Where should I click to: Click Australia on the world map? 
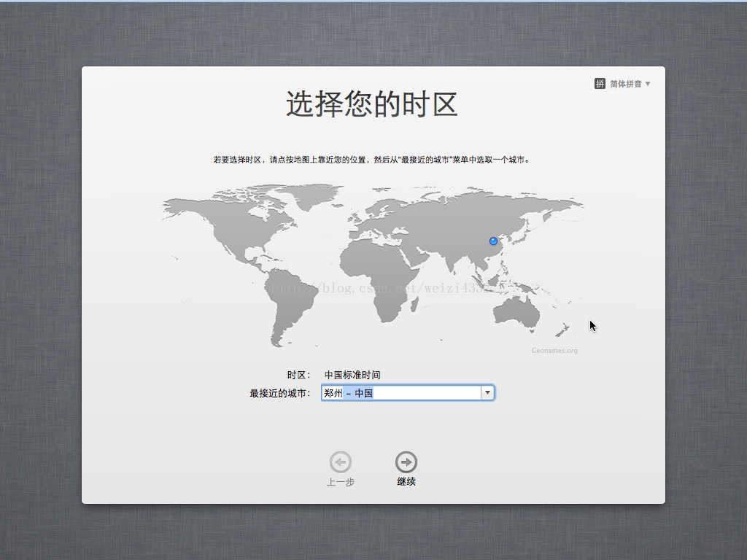click(x=516, y=312)
